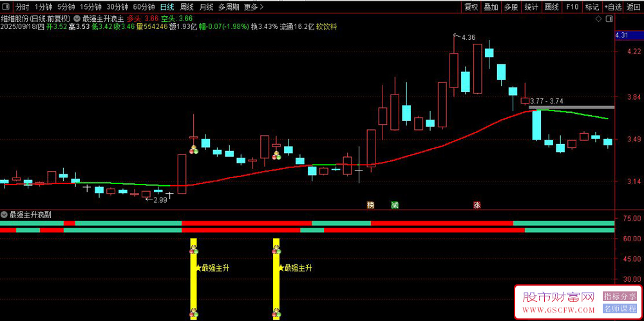Click the 标记 mark button
The image size is (644, 321).
pyautogui.click(x=592, y=7)
